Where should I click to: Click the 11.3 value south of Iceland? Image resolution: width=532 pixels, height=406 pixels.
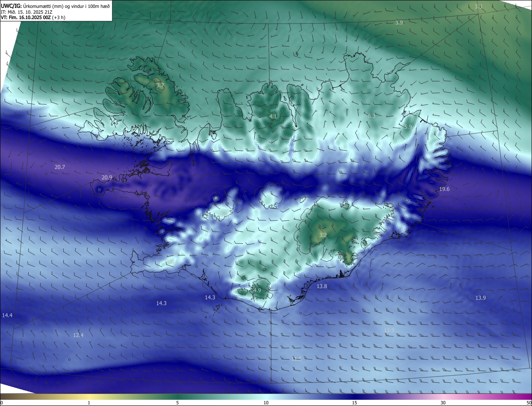pyautogui.click(x=389, y=330)
